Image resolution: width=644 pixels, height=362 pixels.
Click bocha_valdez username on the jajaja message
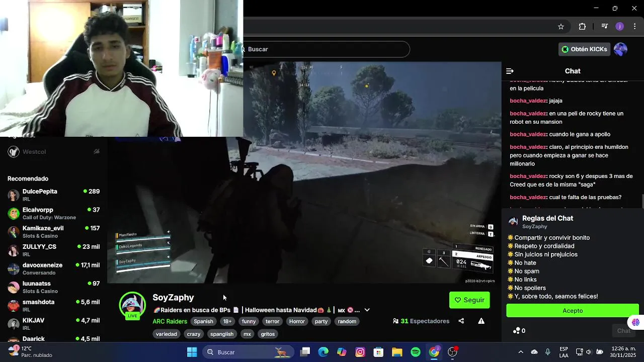528,101
